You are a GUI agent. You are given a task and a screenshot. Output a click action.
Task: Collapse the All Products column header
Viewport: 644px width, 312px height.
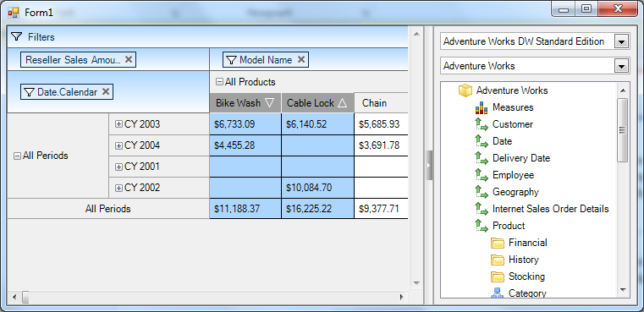(x=220, y=82)
